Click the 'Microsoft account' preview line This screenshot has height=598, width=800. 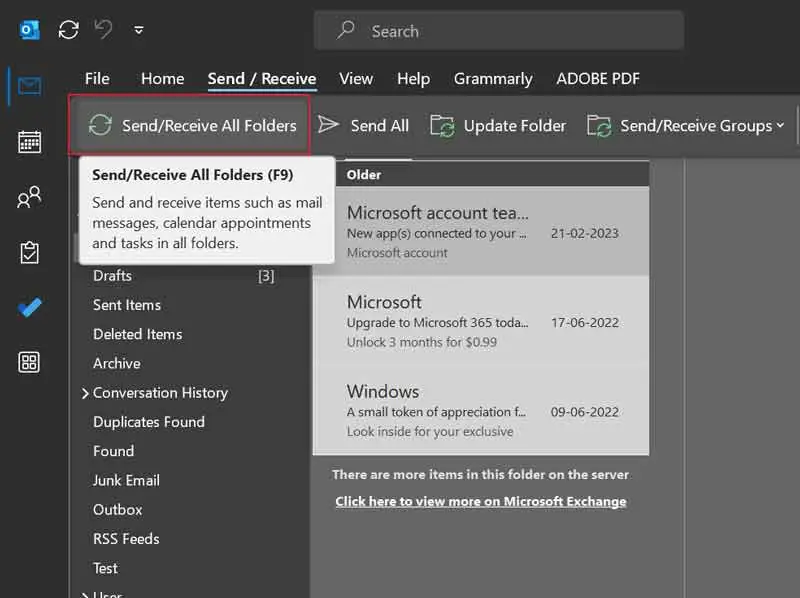pyautogui.click(x=397, y=253)
